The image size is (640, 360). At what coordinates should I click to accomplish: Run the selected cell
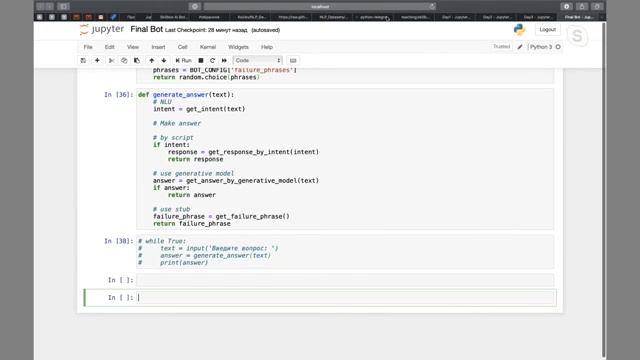183,60
